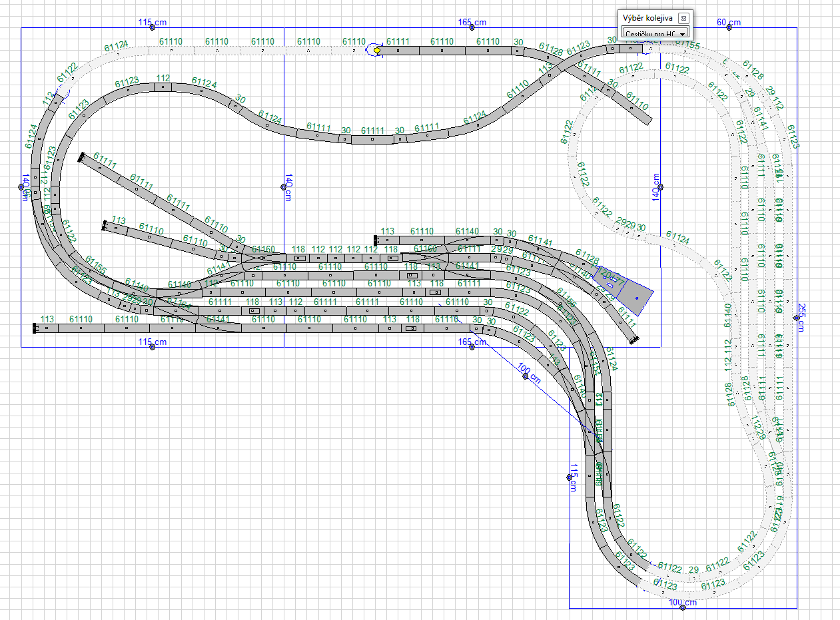
Task: Select the vertical 115 cm dimension handle
Action: click(x=570, y=477)
